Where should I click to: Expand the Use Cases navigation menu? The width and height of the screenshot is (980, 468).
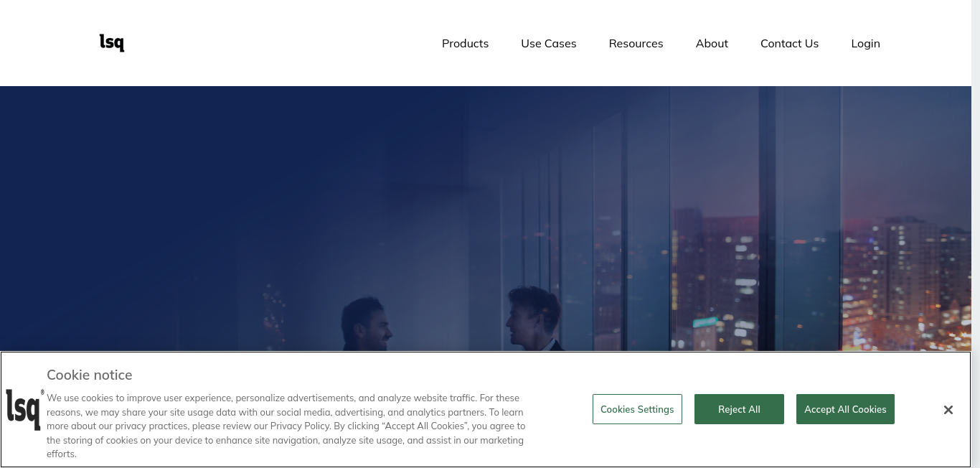(549, 44)
